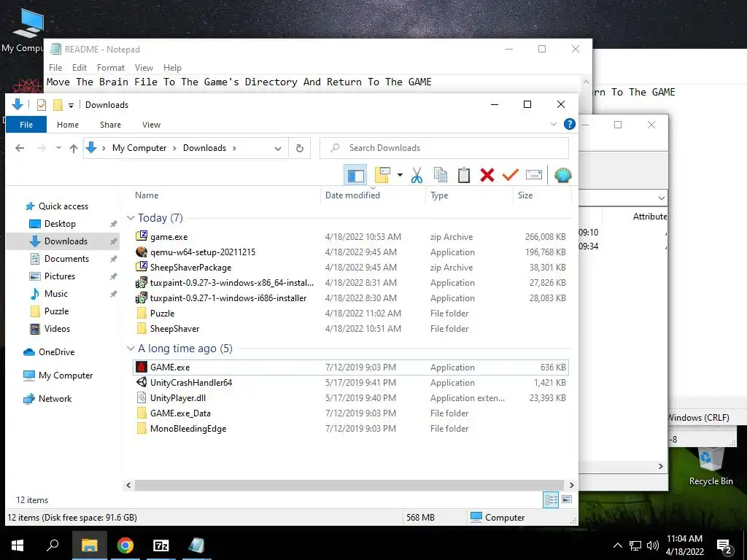Toggle the navigation pane toolbar button
The height and width of the screenshot is (560, 747).
(x=355, y=175)
